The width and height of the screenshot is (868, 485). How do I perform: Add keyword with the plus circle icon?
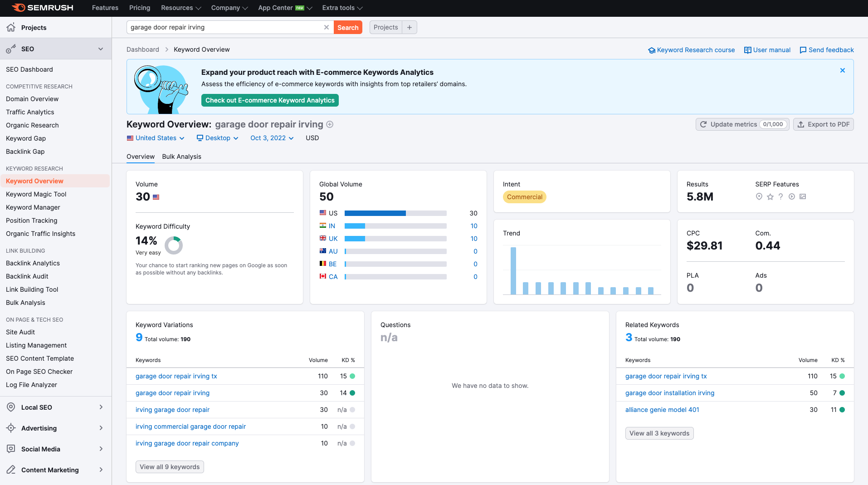(x=330, y=124)
